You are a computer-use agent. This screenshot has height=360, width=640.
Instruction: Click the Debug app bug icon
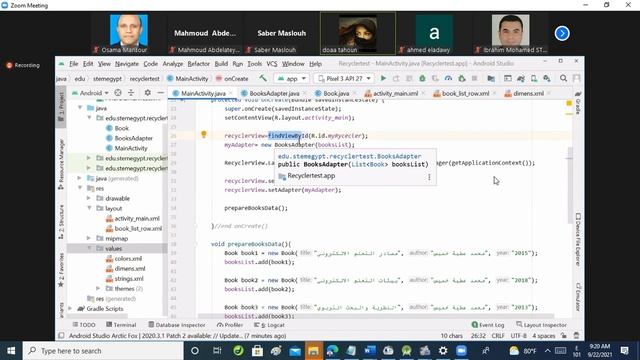point(422,78)
